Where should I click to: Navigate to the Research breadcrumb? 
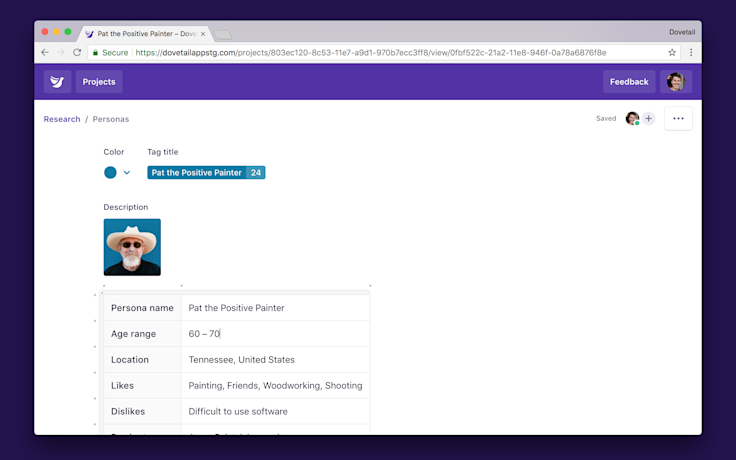pos(62,119)
